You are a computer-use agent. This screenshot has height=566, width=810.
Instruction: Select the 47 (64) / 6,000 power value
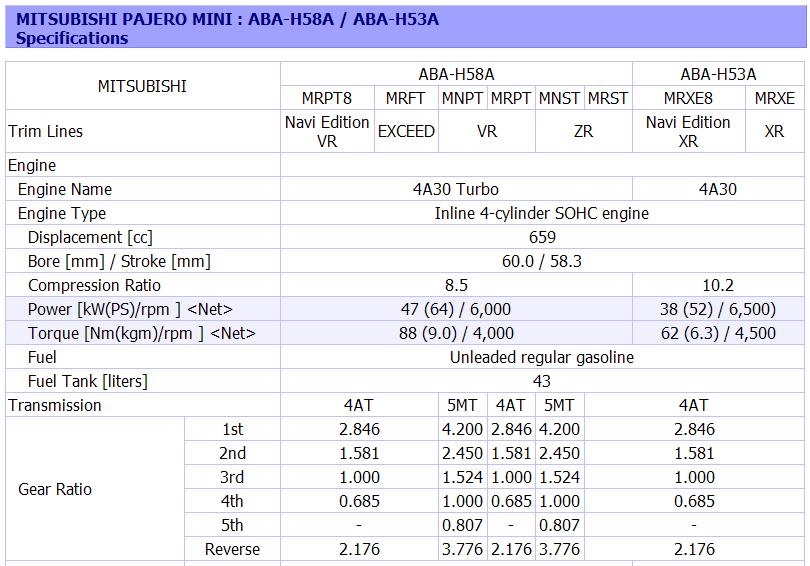(456, 309)
